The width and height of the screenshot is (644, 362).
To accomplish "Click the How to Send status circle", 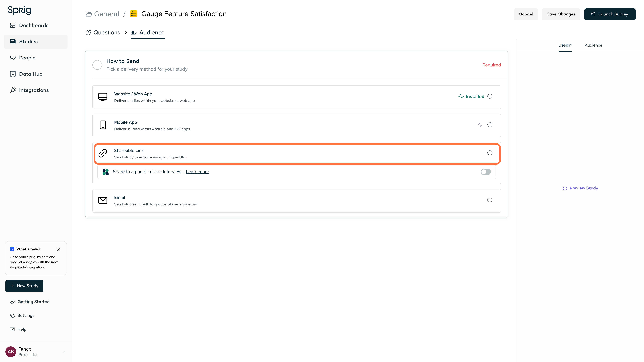I will tap(97, 65).
